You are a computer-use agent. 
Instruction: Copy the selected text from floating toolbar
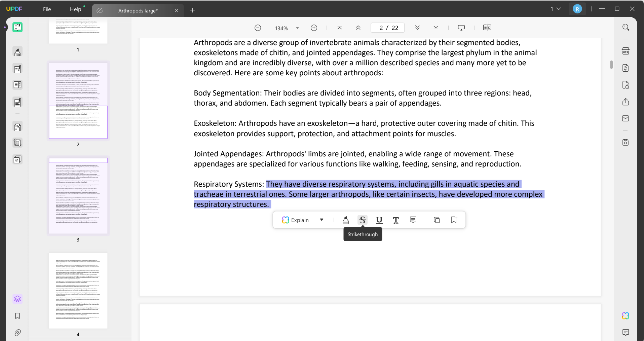point(437,220)
